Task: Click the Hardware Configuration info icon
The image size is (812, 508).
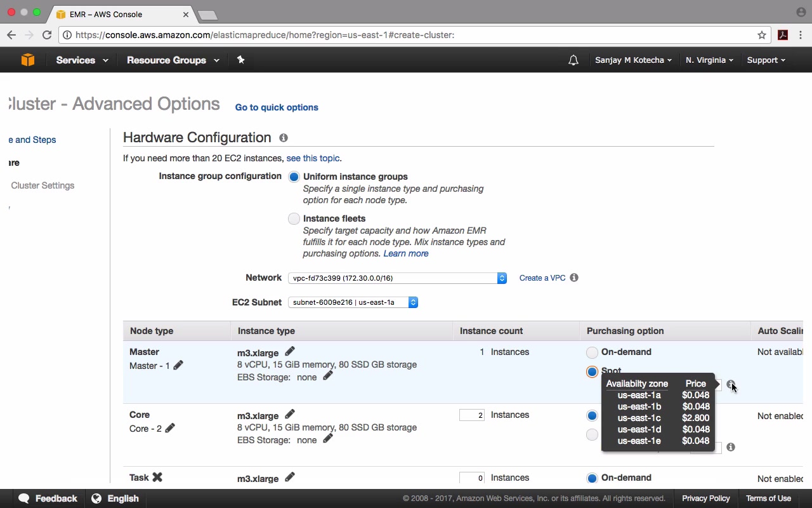Action: pyautogui.click(x=284, y=138)
